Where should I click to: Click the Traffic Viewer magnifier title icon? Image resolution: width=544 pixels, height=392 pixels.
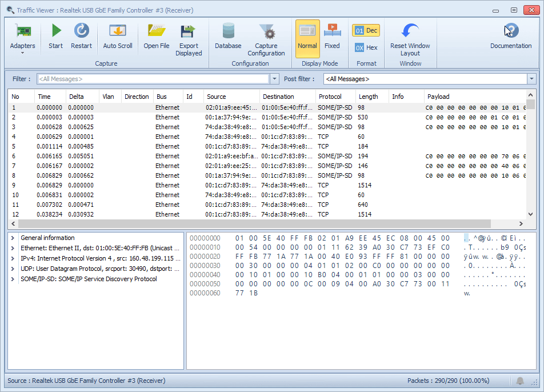coord(10,10)
